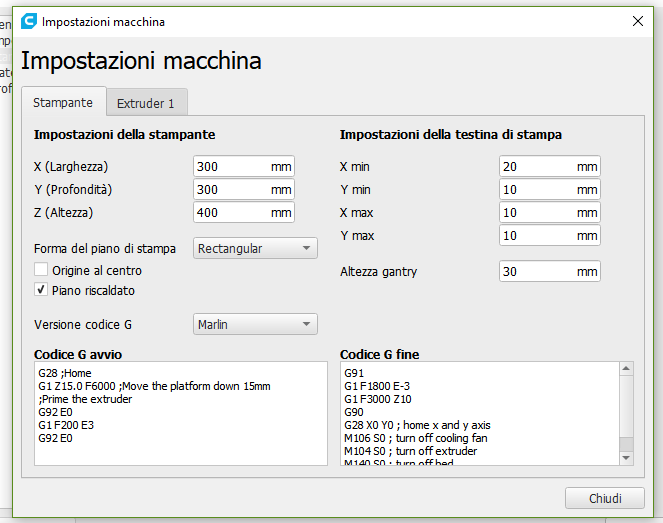The height and width of the screenshot is (523, 663).
Task: Edit the Altezza gantry field
Action: click(537, 271)
